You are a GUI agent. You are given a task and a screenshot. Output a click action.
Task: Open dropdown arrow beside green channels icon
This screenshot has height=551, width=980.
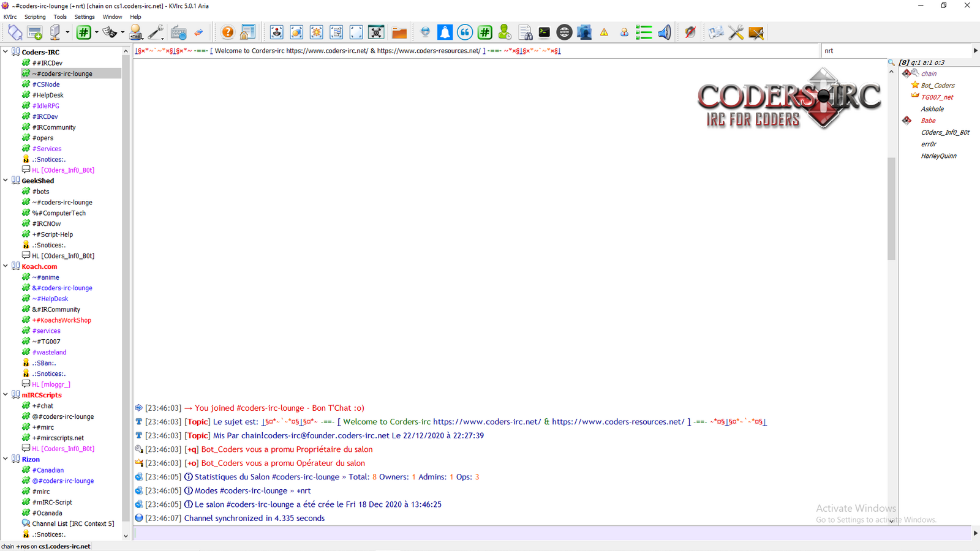97,32
